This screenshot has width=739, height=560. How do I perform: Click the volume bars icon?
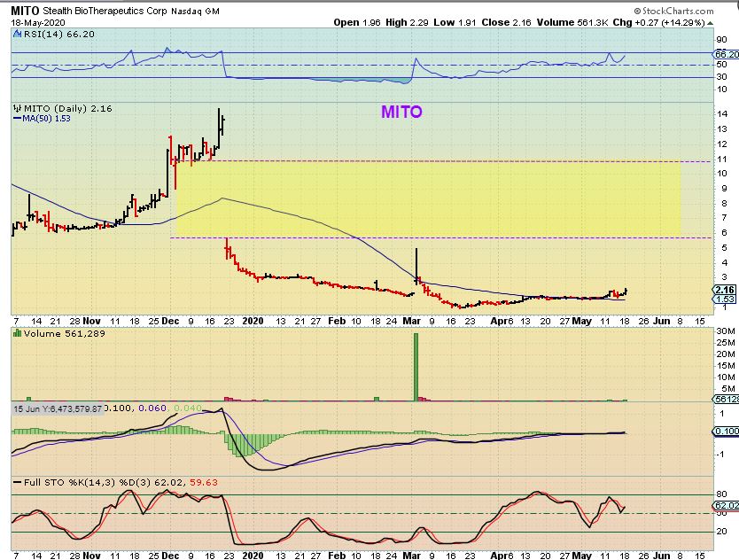point(18,333)
